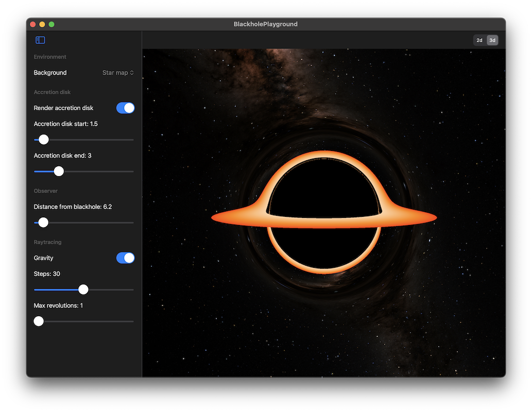This screenshot has width=532, height=412.
Task: Click the green full screen button
Action: (x=52, y=24)
